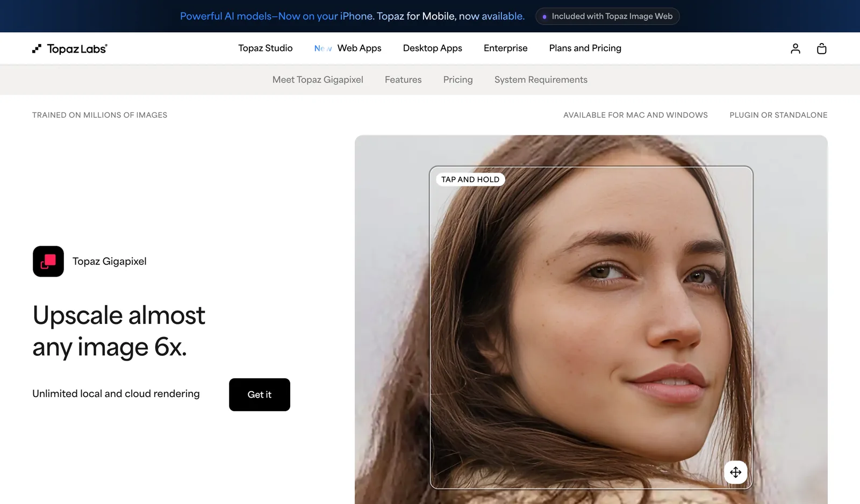This screenshot has width=860, height=504.
Task: Open Desktop Apps menu
Action: (433, 48)
